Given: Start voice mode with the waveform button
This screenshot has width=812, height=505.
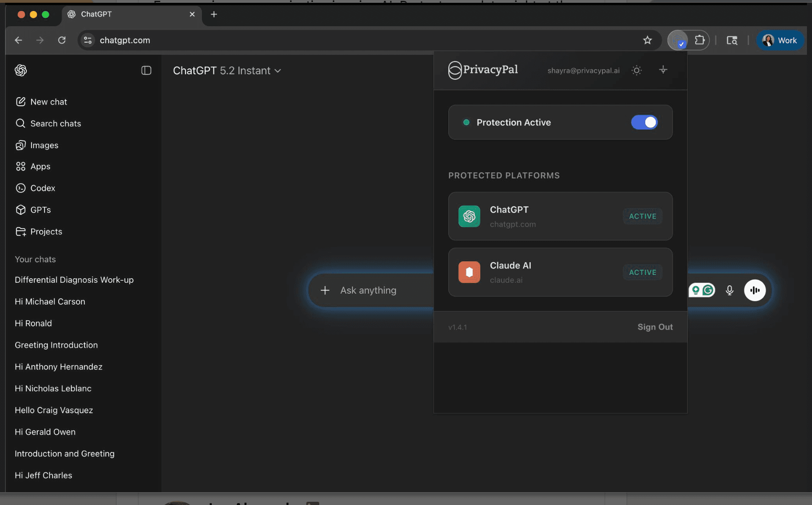Looking at the screenshot, I should tap(755, 290).
